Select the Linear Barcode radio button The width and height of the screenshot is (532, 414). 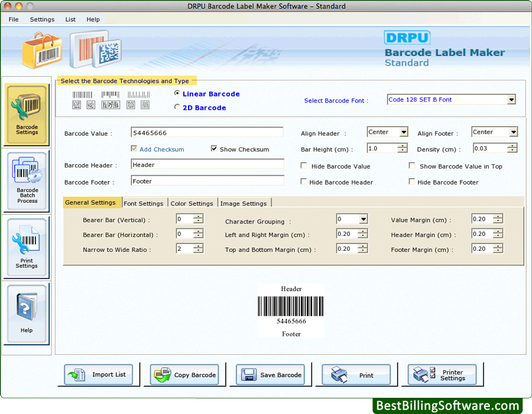click(x=177, y=93)
